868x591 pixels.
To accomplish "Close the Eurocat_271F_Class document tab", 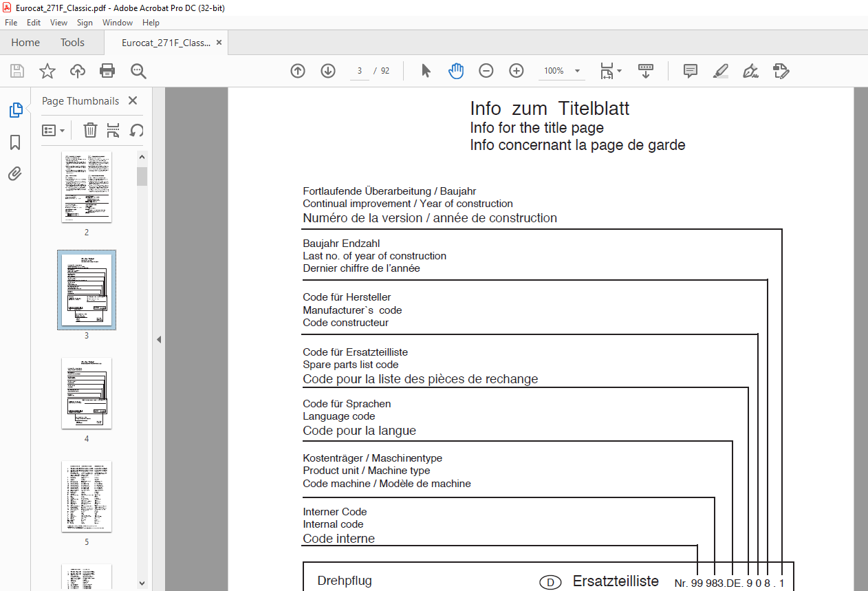I will (x=219, y=43).
